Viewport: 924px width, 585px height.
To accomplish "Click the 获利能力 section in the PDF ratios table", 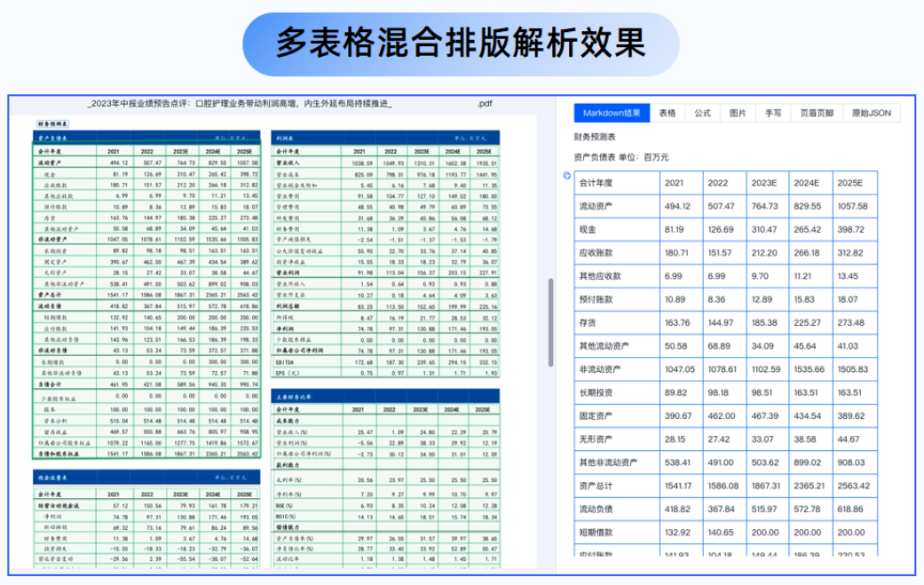I will [385, 465].
